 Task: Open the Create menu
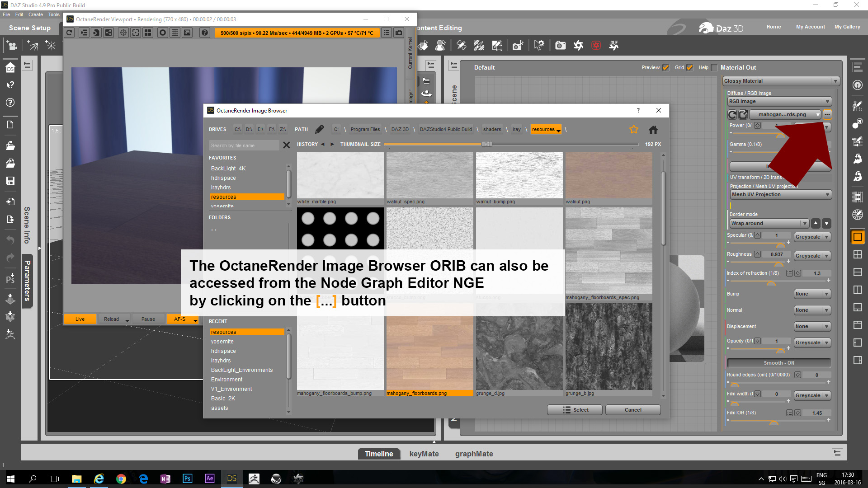tap(35, 14)
